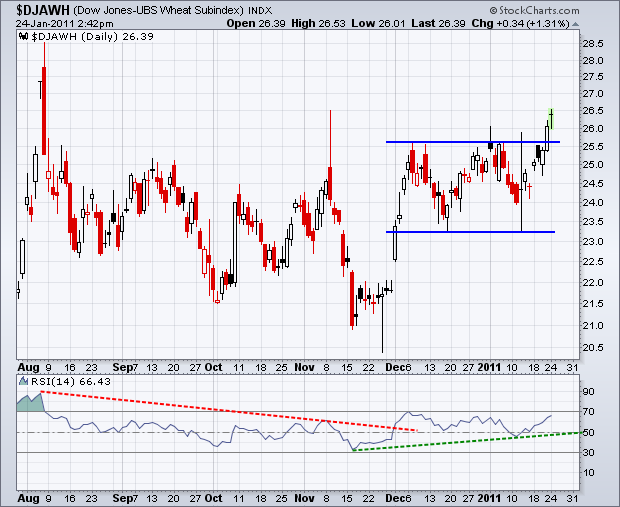Select the upper blue resistance line
620x507 pixels.
click(x=473, y=142)
